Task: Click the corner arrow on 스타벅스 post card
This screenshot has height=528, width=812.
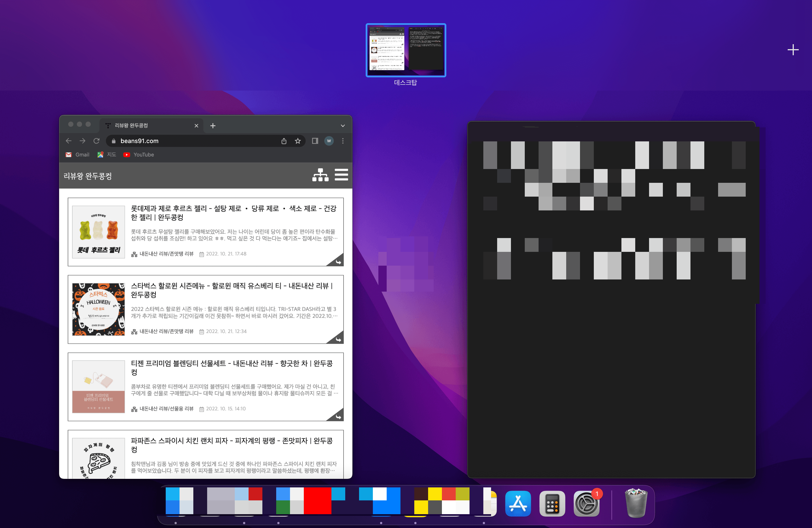Action: point(337,338)
